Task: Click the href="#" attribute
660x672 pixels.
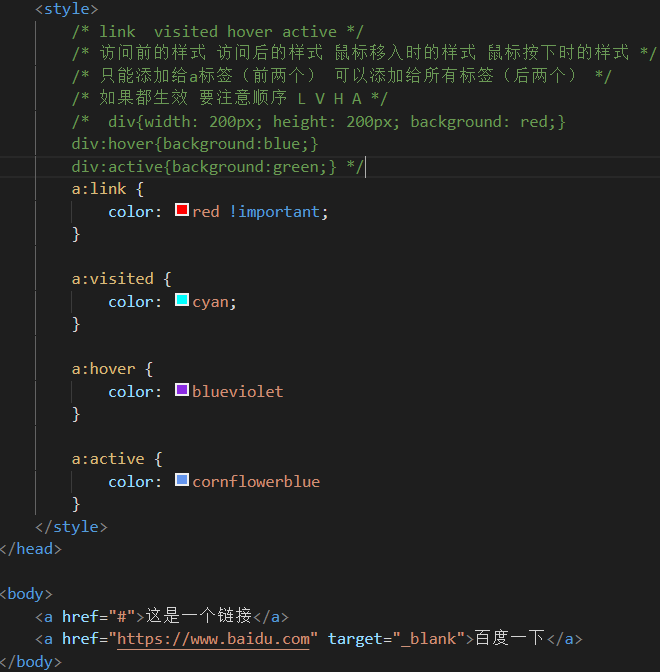Action: 99,617
